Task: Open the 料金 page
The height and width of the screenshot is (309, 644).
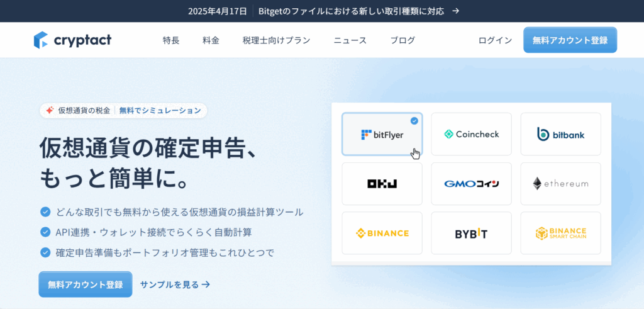Action: (211, 40)
